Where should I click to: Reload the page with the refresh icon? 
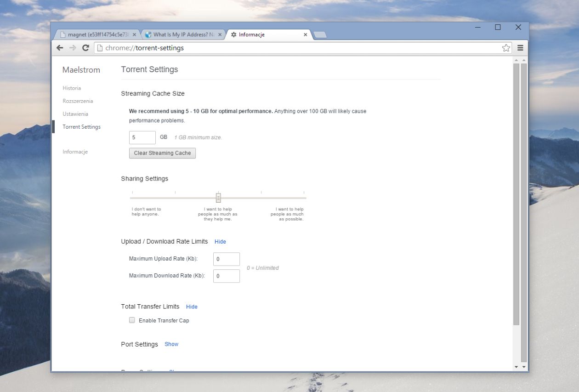pyautogui.click(x=85, y=48)
